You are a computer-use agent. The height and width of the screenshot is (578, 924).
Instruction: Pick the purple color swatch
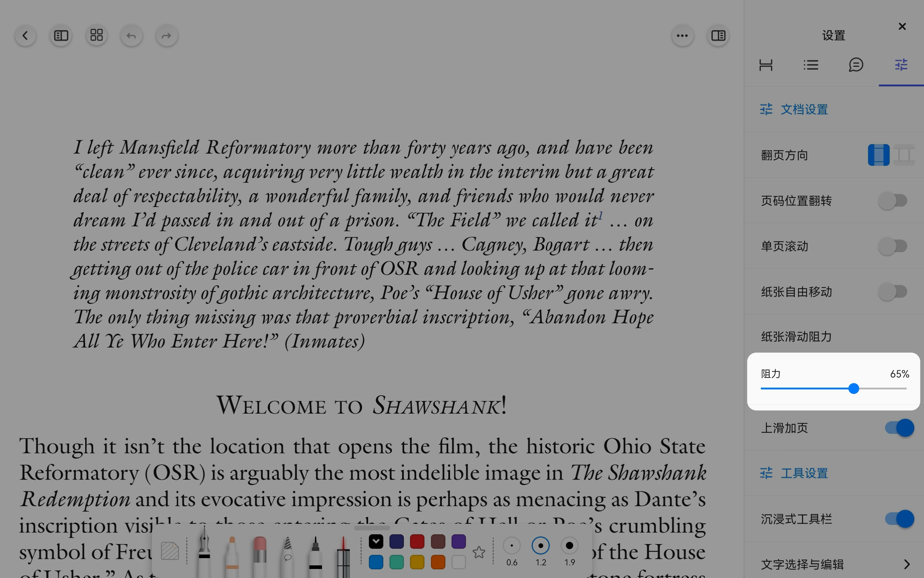458,541
